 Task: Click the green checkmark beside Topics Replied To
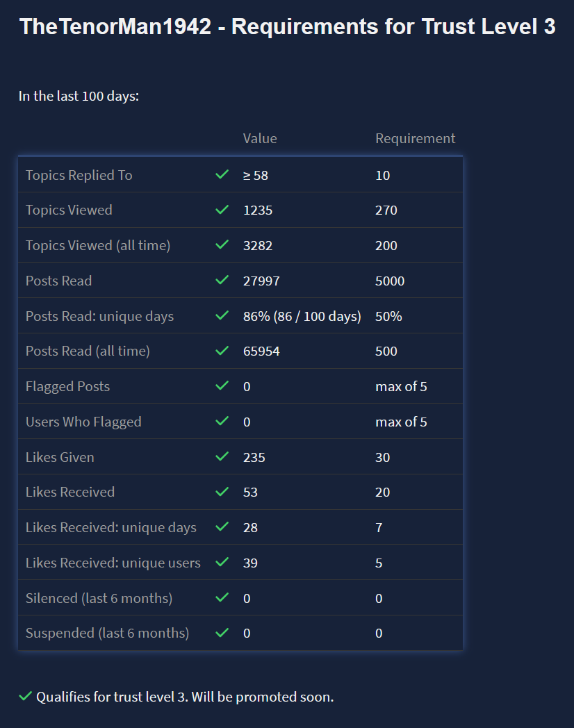(x=222, y=175)
